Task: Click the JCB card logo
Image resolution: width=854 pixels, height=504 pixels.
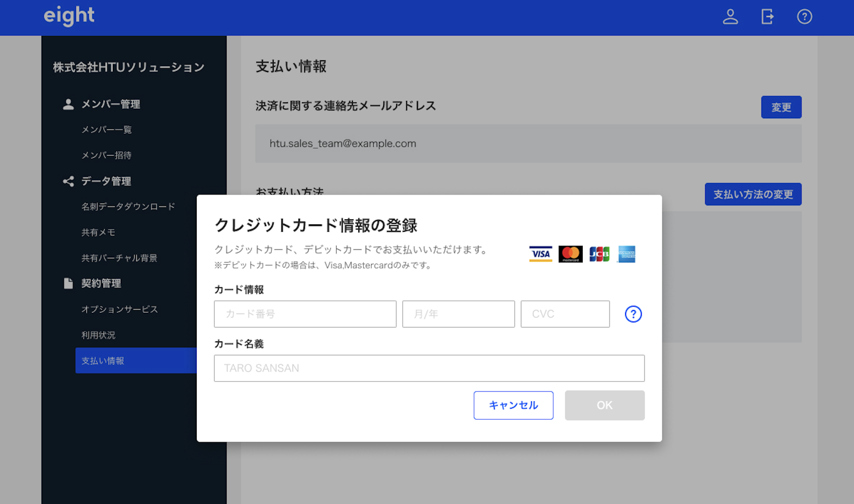Action: pyautogui.click(x=599, y=254)
